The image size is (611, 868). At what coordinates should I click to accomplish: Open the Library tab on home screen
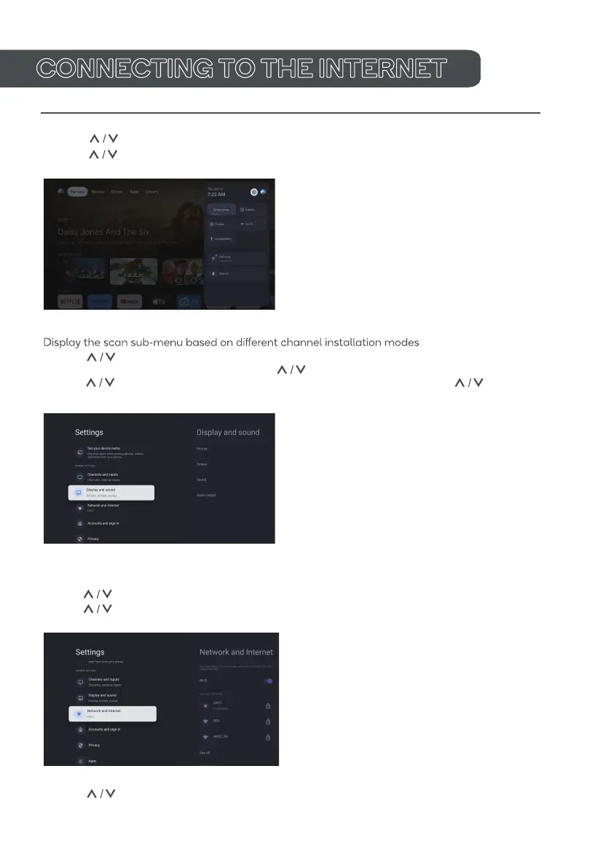(x=152, y=192)
